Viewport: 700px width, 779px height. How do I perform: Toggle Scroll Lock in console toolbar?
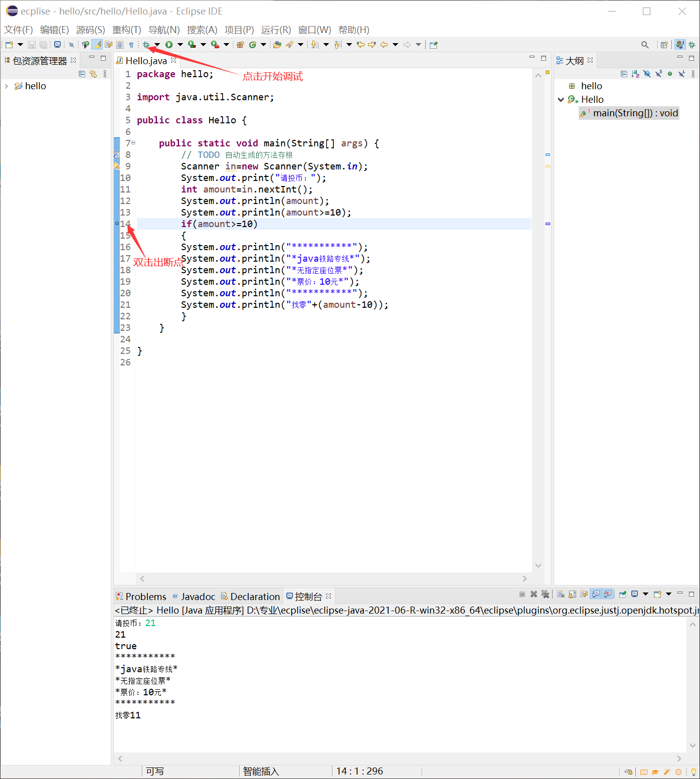572,594
